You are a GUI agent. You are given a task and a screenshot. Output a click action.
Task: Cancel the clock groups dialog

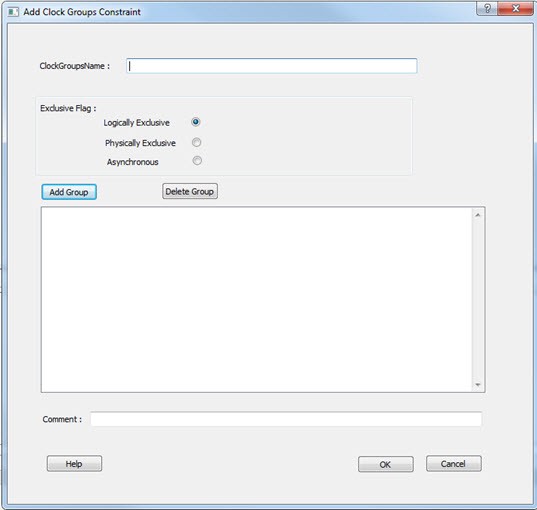click(x=454, y=463)
